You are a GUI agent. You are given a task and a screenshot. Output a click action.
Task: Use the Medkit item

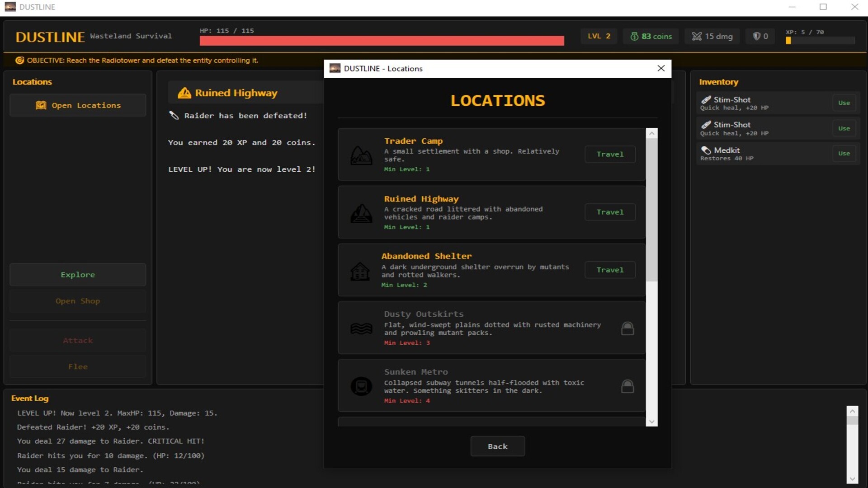pyautogui.click(x=844, y=154)
